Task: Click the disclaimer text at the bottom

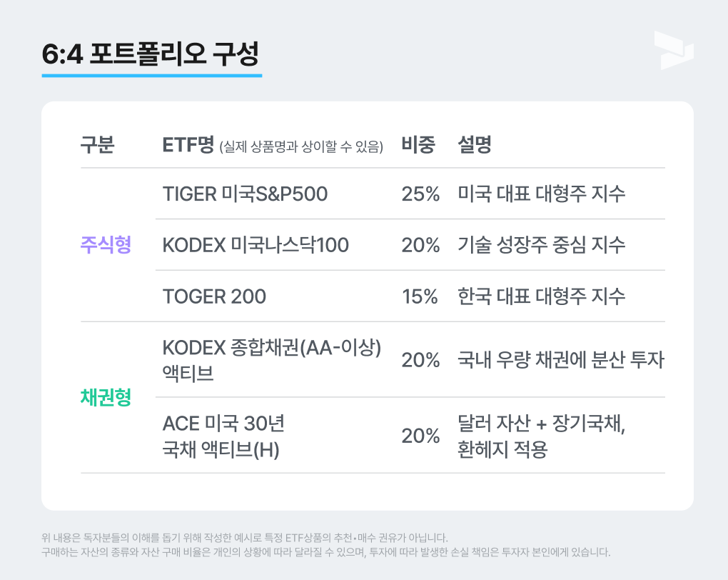Action: [x=325, y=545]
